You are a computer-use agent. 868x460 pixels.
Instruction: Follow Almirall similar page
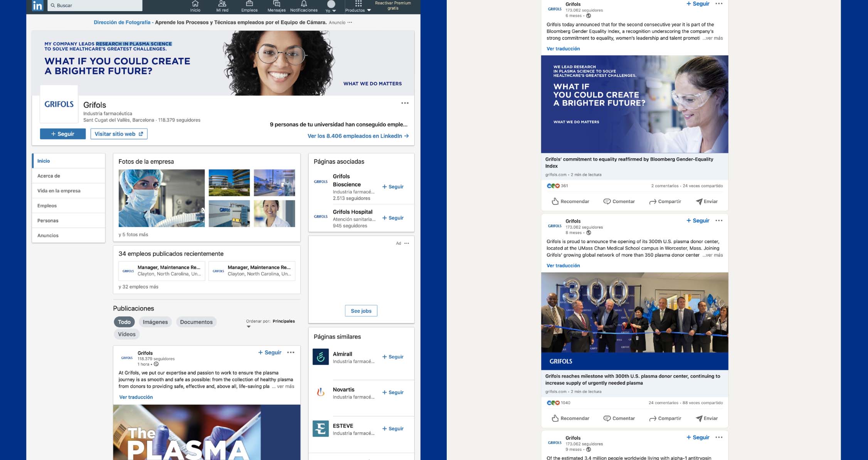[x=393, y=357]
